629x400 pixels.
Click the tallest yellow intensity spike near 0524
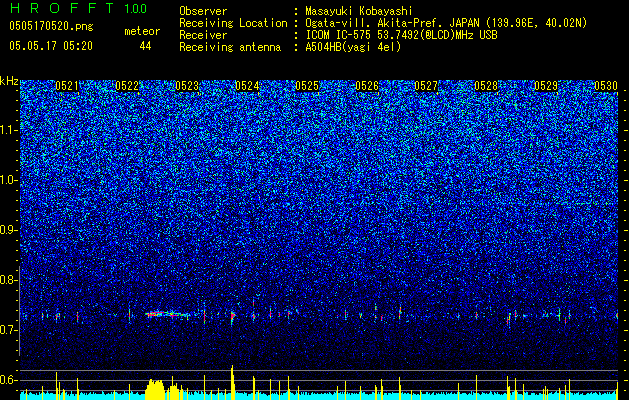click(232, 382)
